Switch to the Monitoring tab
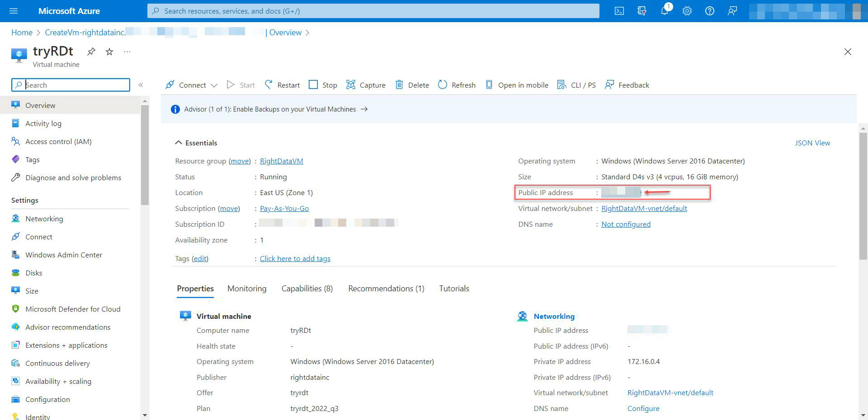 246,288
